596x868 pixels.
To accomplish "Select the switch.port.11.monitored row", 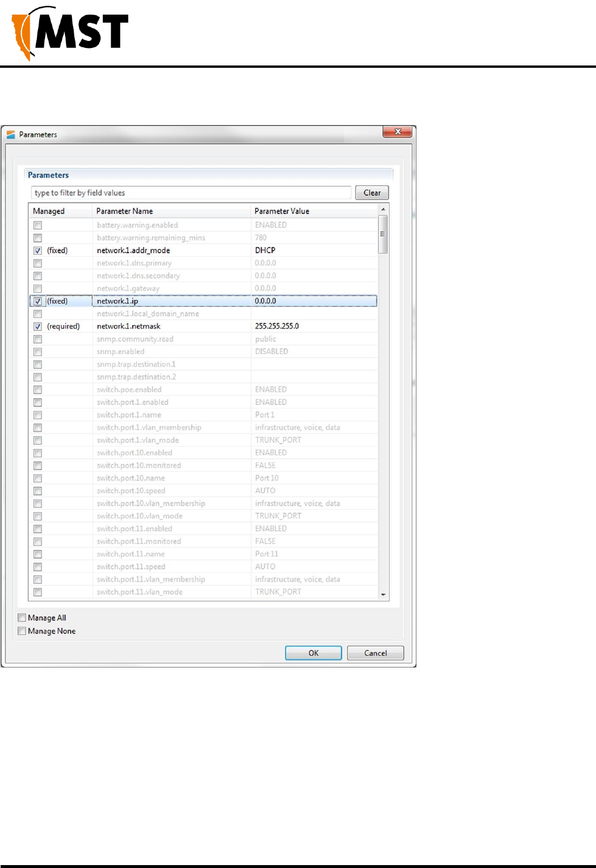I will click(203, 541).
